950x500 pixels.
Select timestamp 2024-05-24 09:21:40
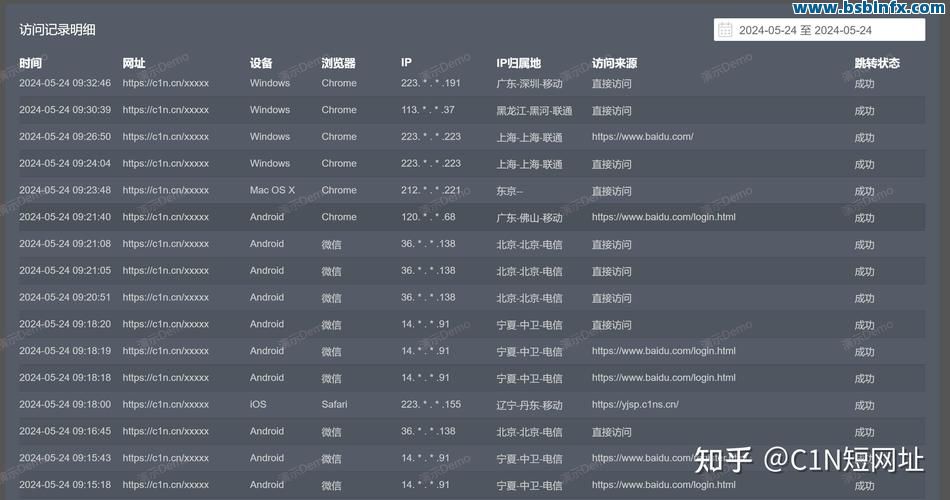pyautogui.click(x=65, y=217)
